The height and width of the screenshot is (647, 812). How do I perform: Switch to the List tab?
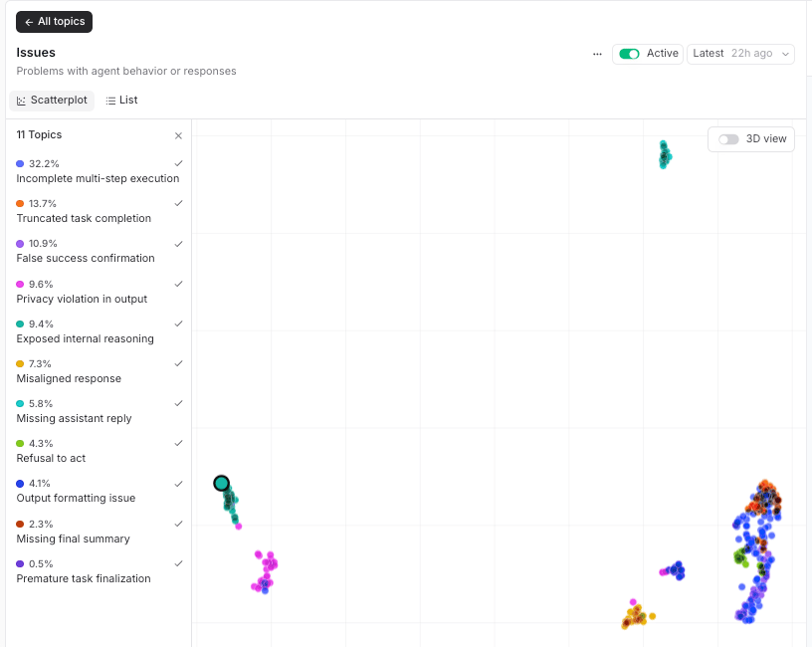pyautogui.click(x=121, y=100)
